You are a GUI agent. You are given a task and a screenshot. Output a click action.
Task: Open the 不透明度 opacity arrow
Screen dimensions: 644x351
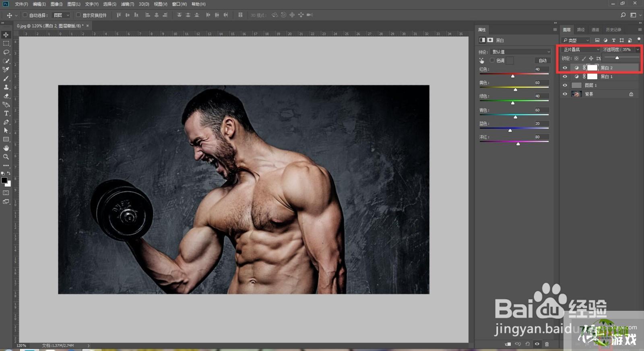coord(638,49)
